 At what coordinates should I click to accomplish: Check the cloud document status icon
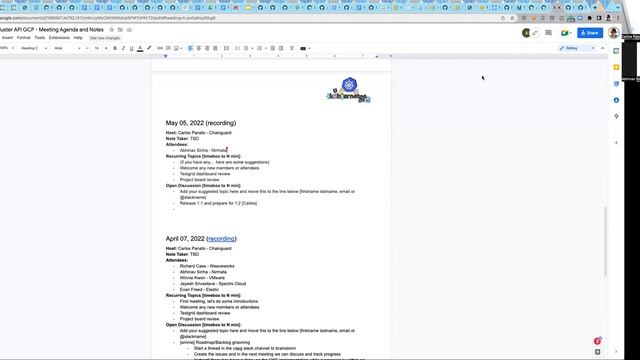pos(129,30)
